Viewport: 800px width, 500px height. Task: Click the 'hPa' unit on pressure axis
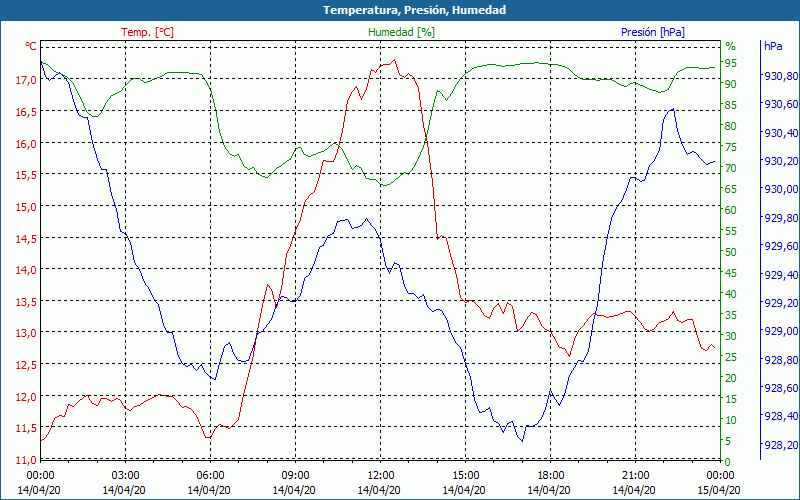pyautogui.click(x=773, y=46)
